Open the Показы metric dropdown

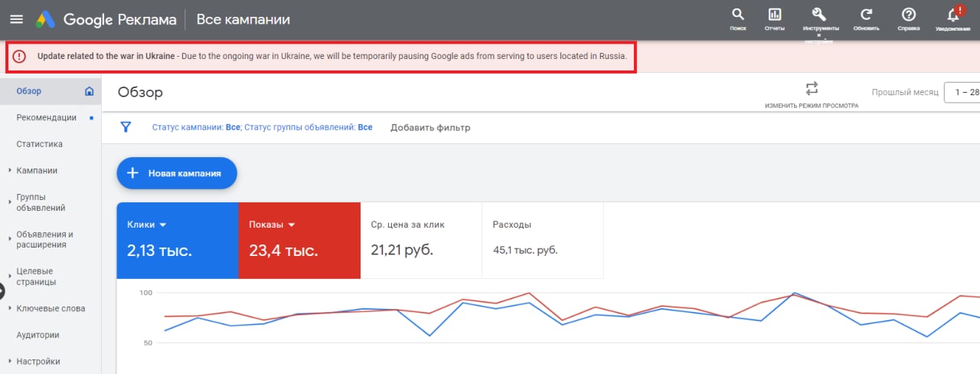273,225
